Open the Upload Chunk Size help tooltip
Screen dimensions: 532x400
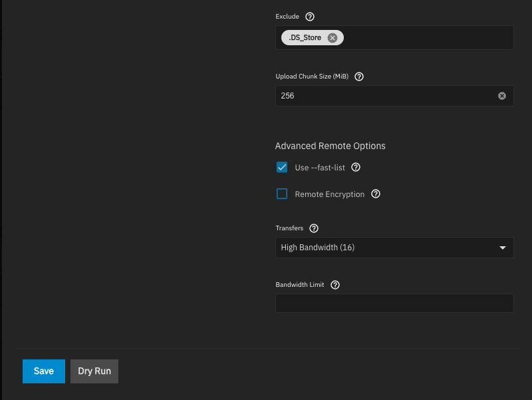pyautogui.click(x=359, y=77)
